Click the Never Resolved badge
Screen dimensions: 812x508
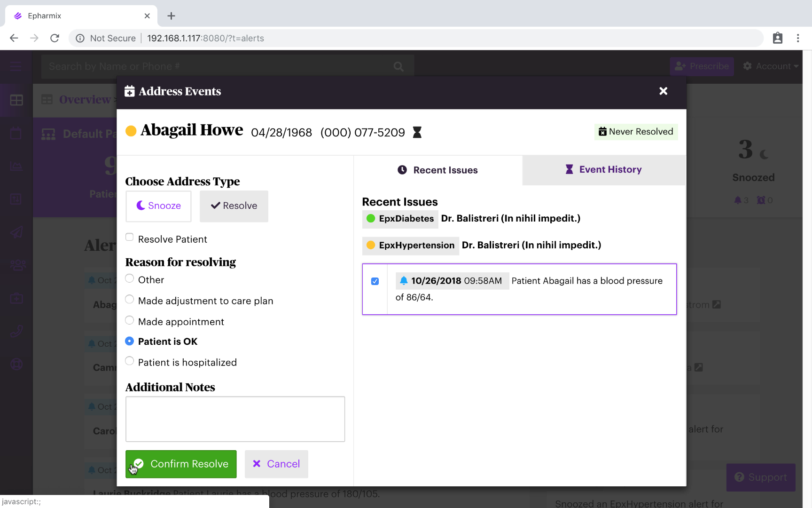[636, 132]
